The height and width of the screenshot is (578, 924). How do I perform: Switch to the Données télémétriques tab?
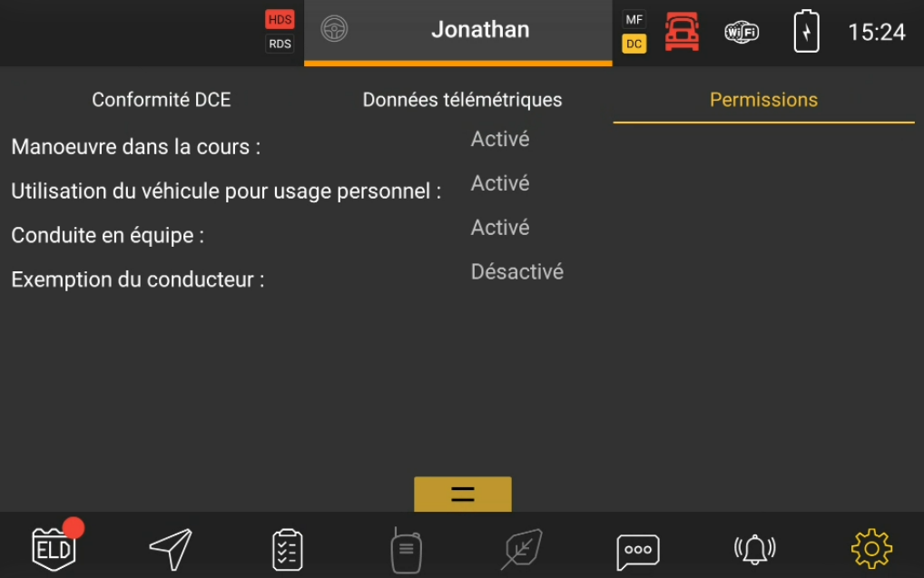coord(462,100)
